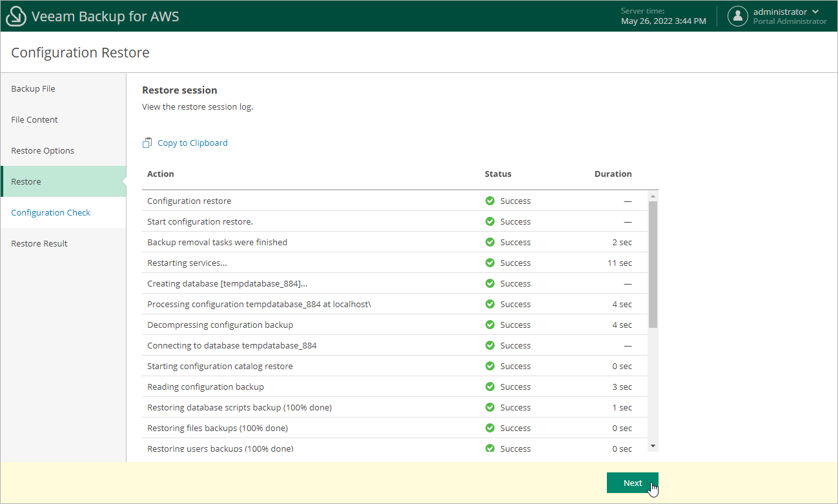Select the Backup removal tasks were finished row
Screen dimensions: 838x504
click(x=217, y=242)
